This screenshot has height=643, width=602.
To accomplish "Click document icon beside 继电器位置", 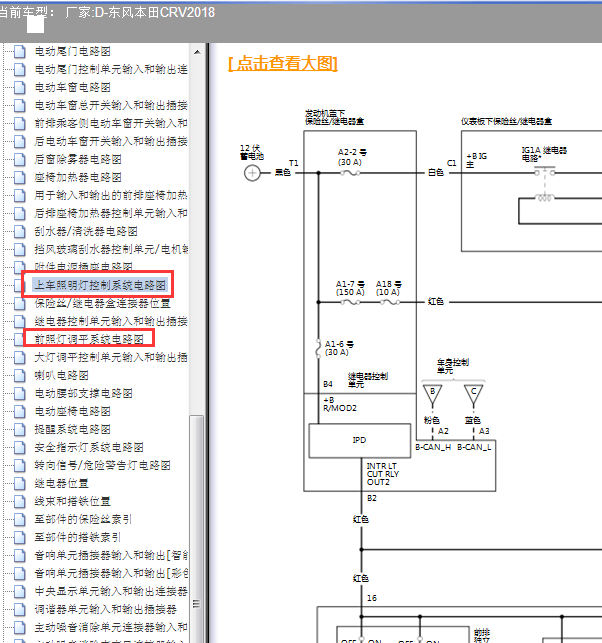I will coord(19,483).
